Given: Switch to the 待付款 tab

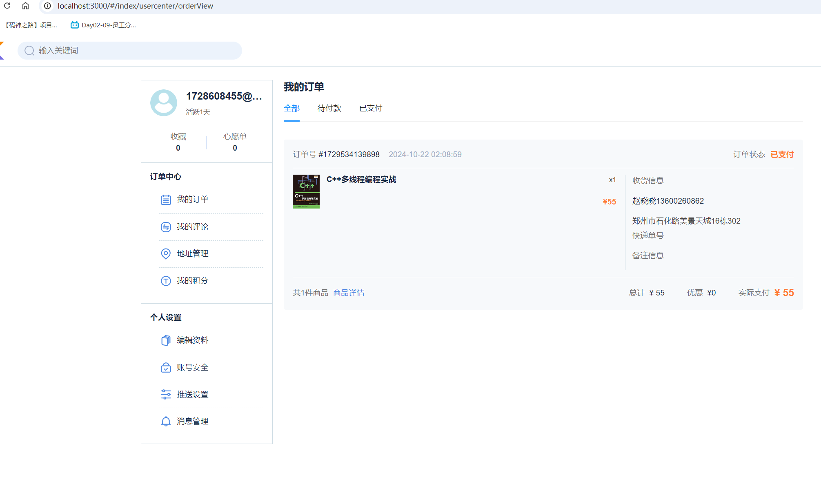Looking at the screenshot, I should 329,108.
